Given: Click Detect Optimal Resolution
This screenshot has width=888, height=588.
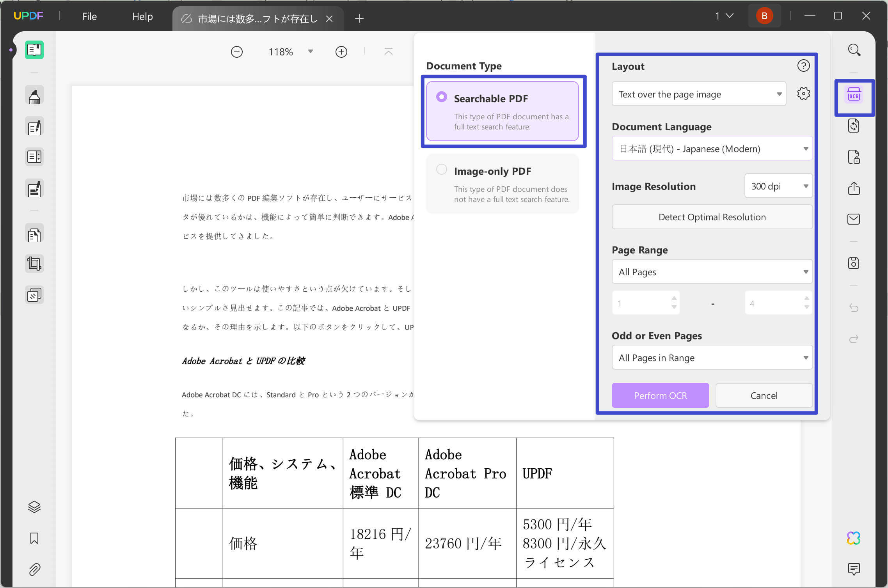Looking at the screenshot, I should click(712, 217).
